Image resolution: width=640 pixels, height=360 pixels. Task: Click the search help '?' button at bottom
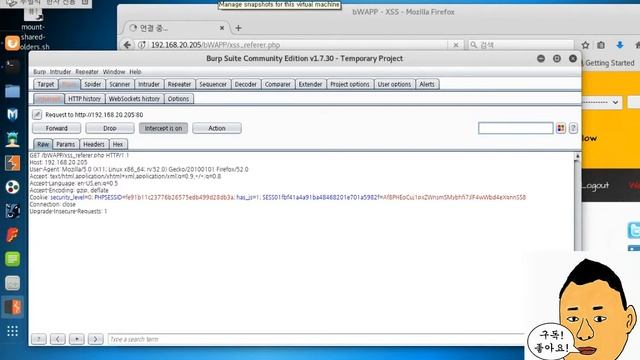click(x=39, y=339)
